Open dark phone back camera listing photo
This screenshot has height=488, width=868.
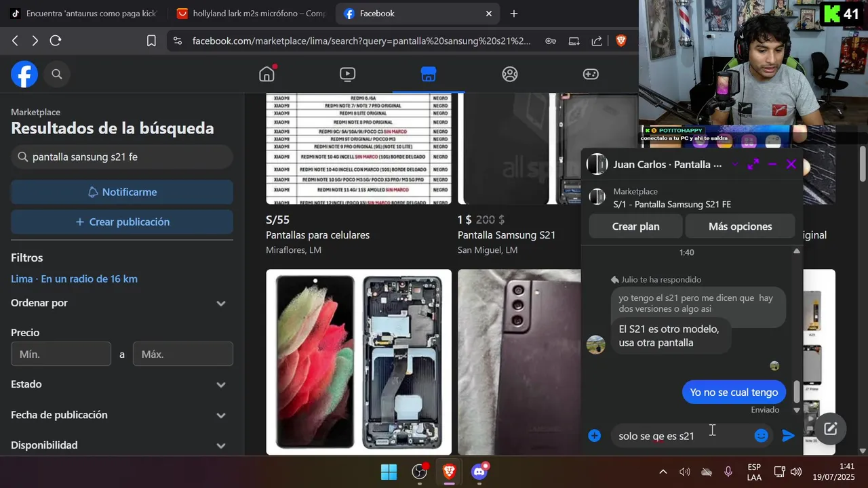pos(519,362)
